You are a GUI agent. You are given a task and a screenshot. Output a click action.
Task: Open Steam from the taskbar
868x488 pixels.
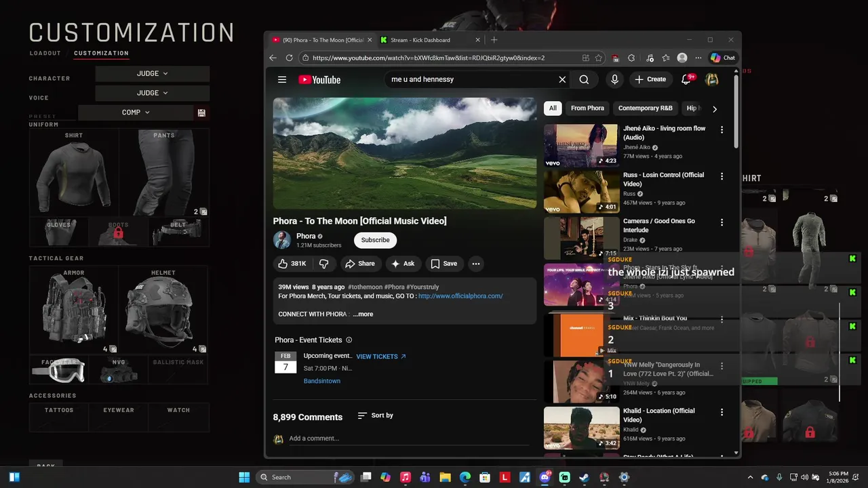click(x=585, y=477)
